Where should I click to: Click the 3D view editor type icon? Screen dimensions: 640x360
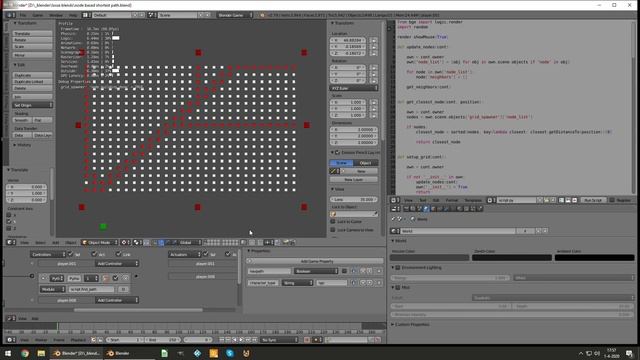[11, 242]
